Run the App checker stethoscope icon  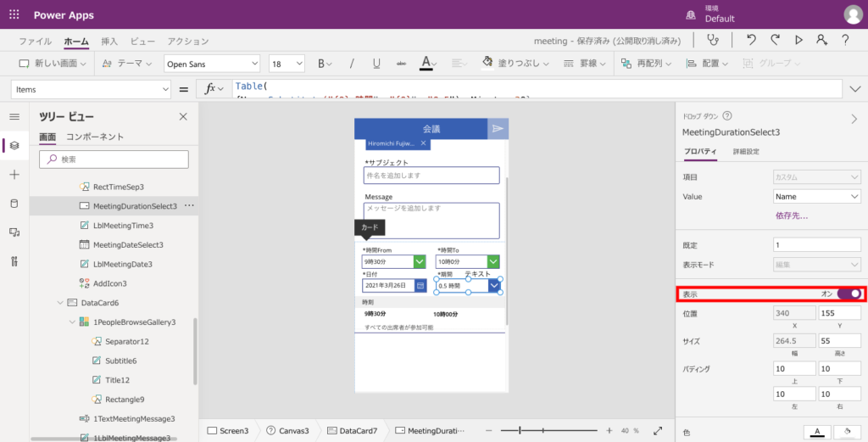(x=714, y=40)
